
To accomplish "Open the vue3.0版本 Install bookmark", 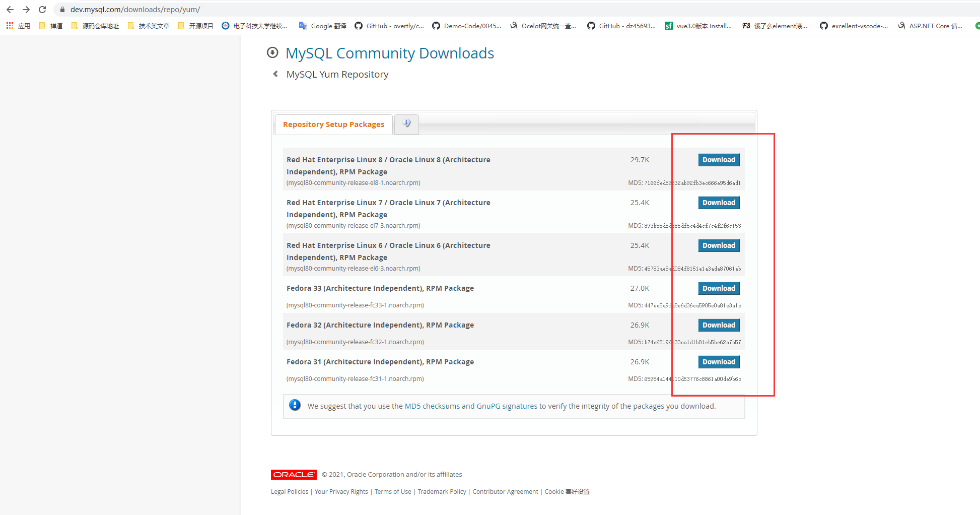I will coord(698,26).
